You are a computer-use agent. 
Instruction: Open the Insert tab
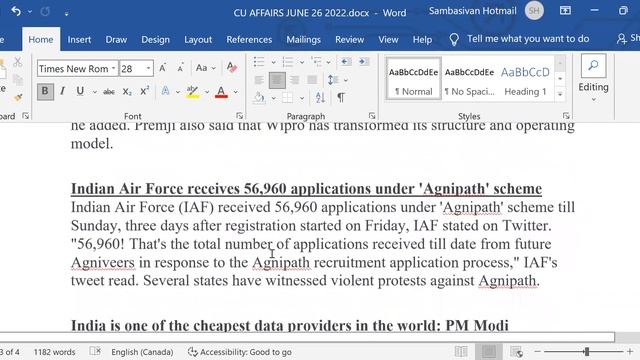79,40
